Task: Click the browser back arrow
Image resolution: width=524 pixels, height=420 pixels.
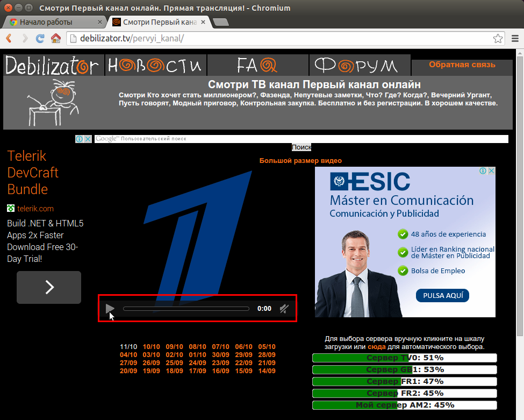Action: click(x=9, y=39)
